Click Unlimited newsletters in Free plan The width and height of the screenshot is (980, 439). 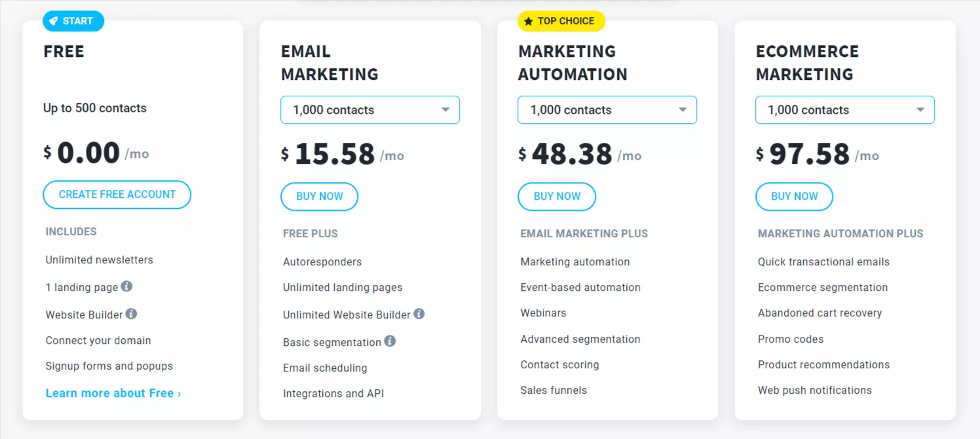(100, 260)
